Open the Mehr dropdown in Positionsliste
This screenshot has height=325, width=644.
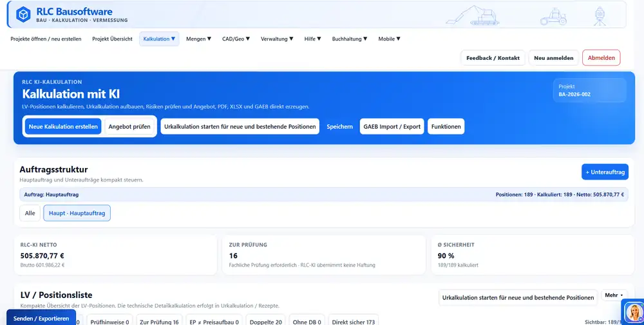(614, 295)
